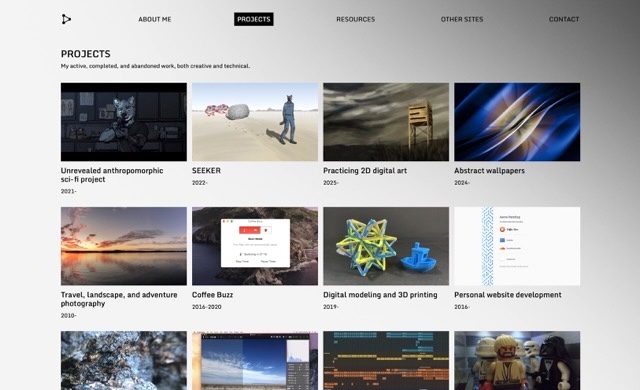Open the OTHER SITES menu item
The width and height of the screenshot is (640, 390).
coord(462,19)
